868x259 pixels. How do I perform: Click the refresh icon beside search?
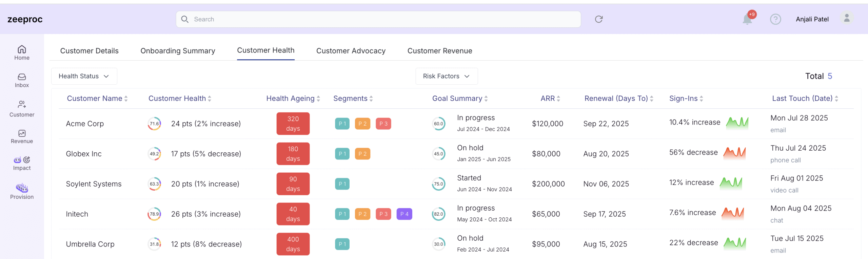(x=598, y=19)
